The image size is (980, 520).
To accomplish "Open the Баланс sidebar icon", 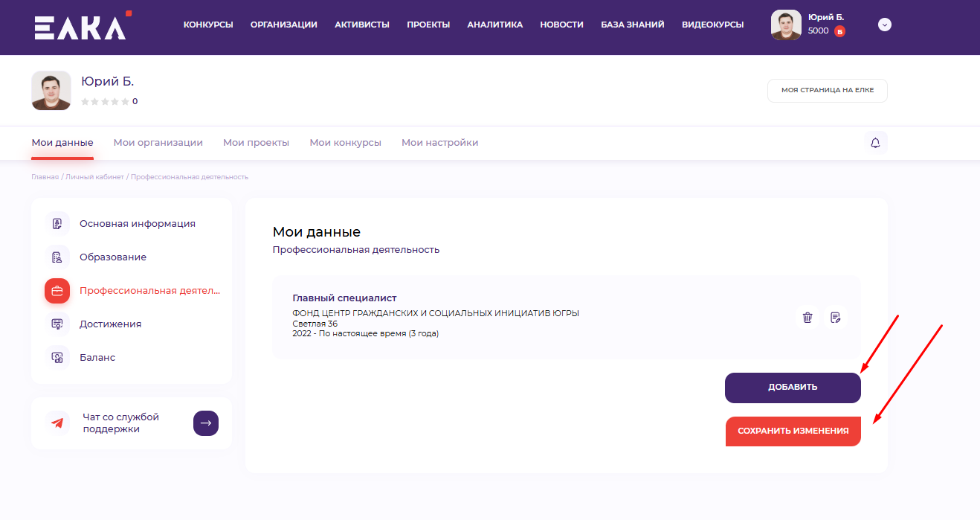I will tap(57, 358).
